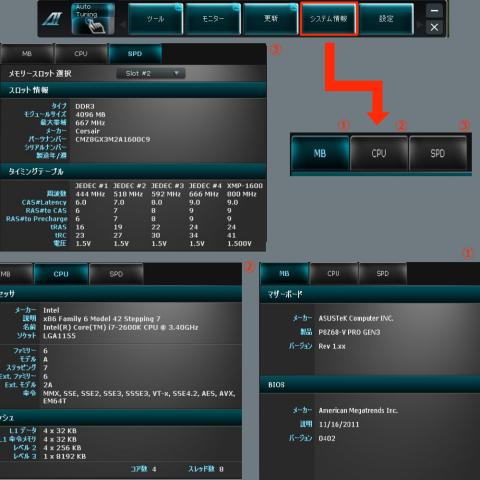480x480 pixels.
Task: Click the 1.500V voltage cell
Action: tap(239, 244)
